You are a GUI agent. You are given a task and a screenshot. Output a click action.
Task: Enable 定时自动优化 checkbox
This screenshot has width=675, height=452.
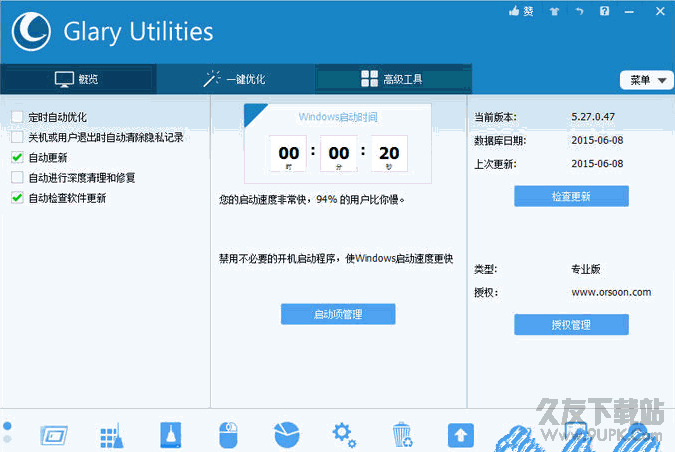pos(17,117)
